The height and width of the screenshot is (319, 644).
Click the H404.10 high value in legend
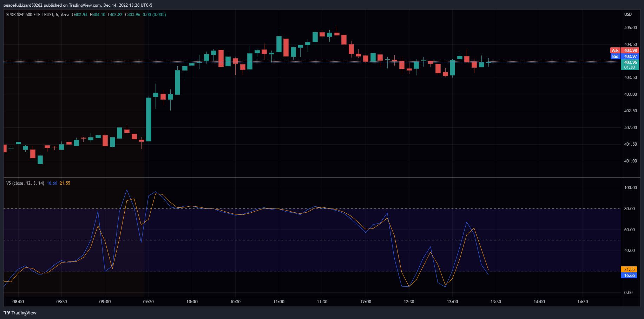pyautogui.click(x=98, y=15)
